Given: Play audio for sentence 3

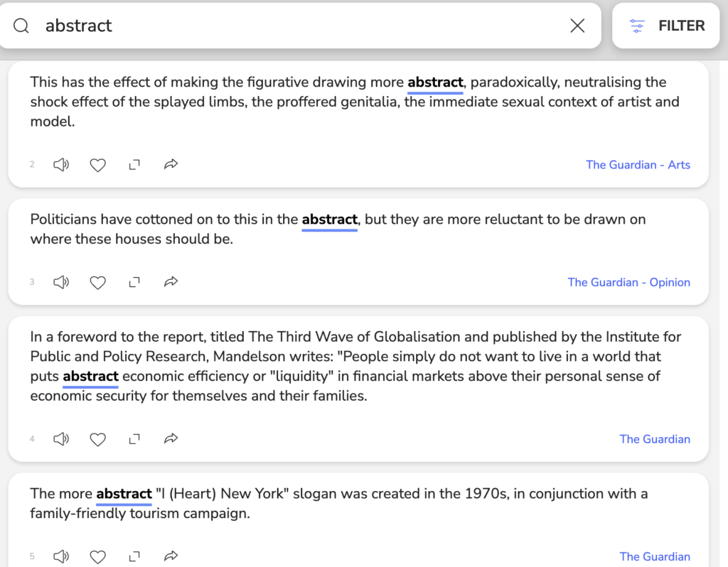Looking at the screenshot, I should [x=61, y=282].
